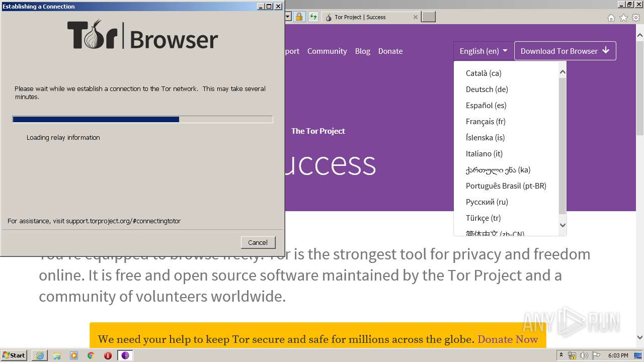Open a new tab in Internet Explorer
This screenshot has height=362, width=644.
coord(428,17)
